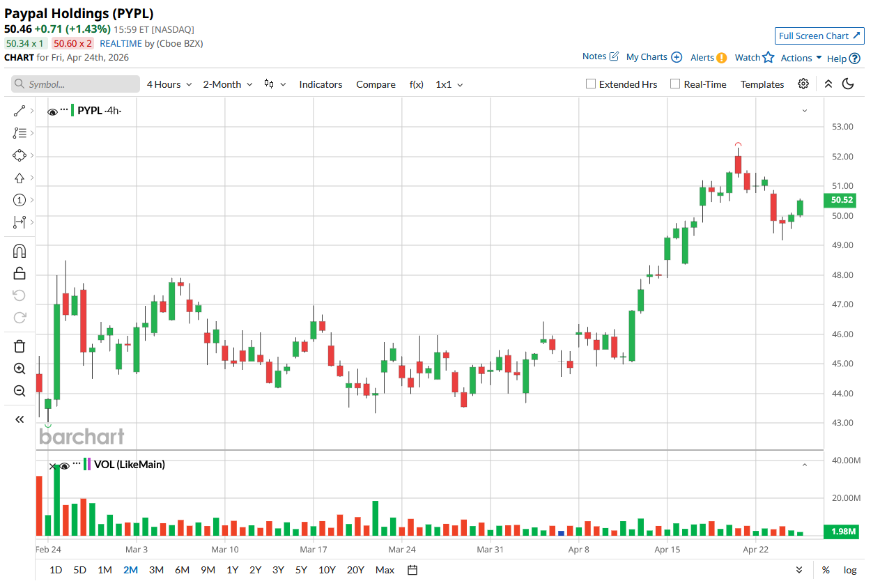Toggle PYPL series visibility eye icon
The image size is (880, 588).
pyautogui.click(x=52, y=111)
